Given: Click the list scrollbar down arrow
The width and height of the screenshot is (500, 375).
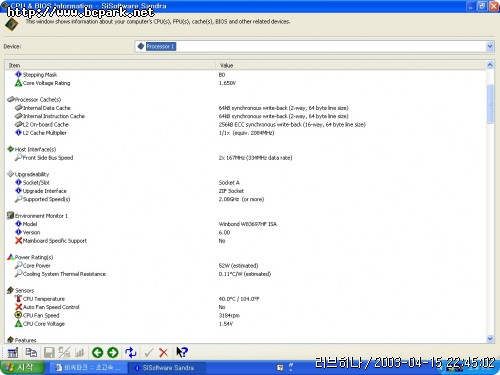Looking at the screenshot, I should (490, 339).
